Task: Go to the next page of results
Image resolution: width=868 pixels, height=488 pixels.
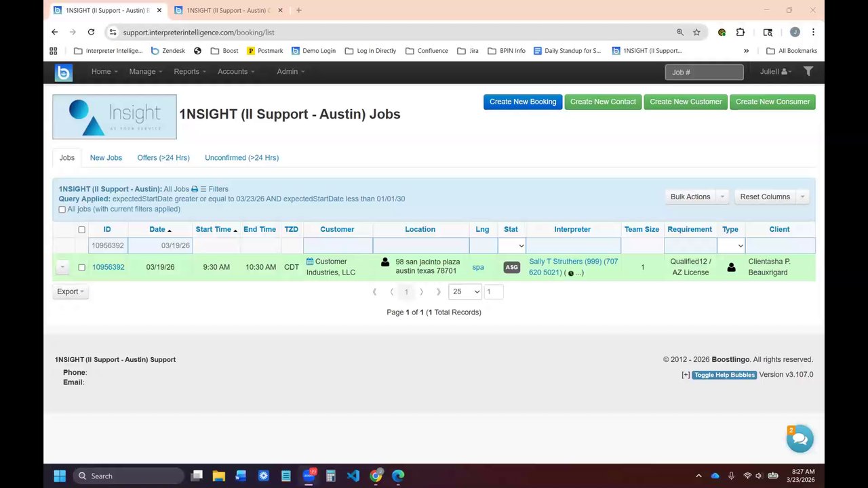Action: pos(421,291)
